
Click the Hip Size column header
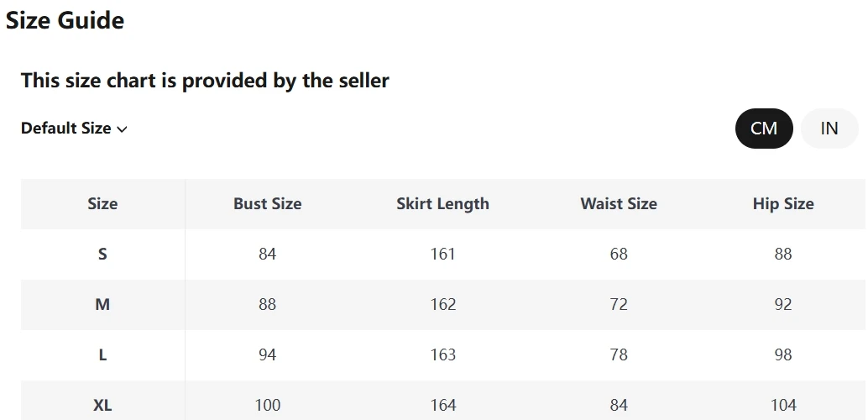point(783,203)
